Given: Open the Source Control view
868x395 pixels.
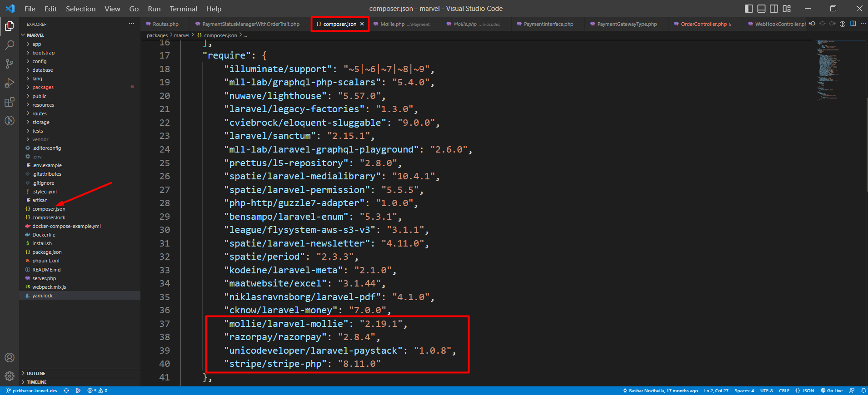Looking at the screenshot, I should [x=9, y=64].
